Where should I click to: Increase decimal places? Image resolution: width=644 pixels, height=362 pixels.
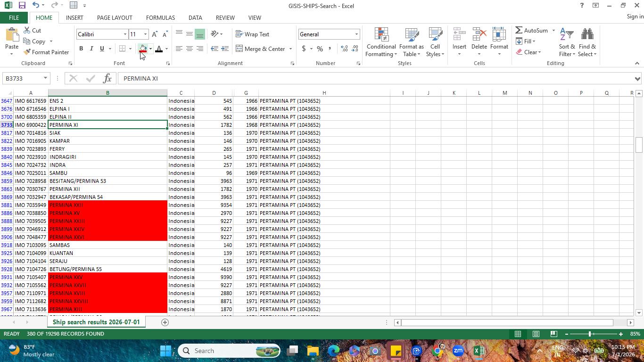pyautogui.click(x=344, y=49)
